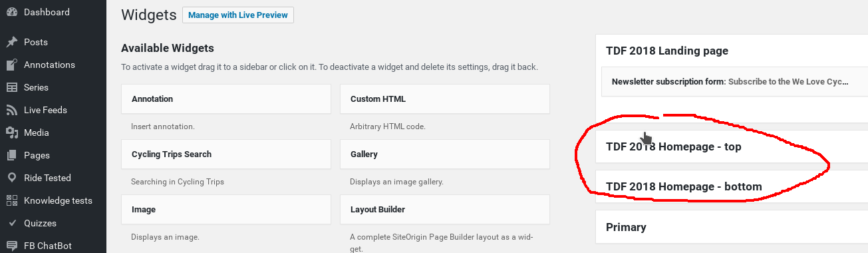Click the Annotations pencil icon

12,65
